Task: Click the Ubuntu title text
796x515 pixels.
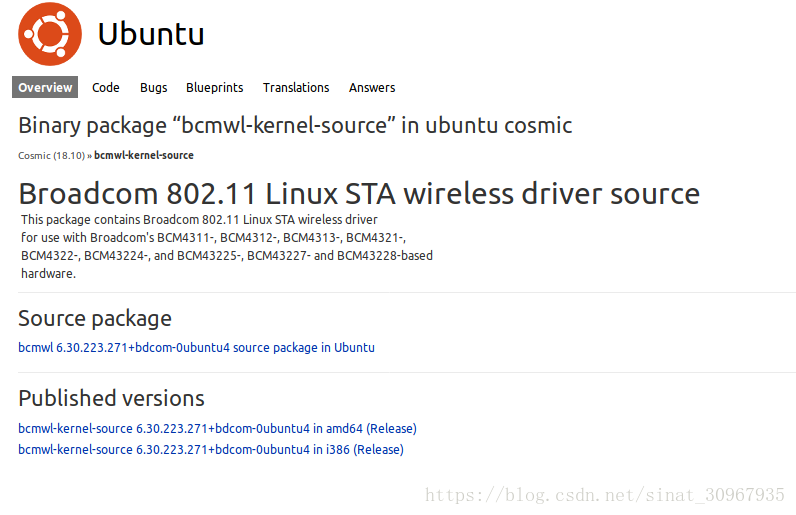Action: [151, 35]
